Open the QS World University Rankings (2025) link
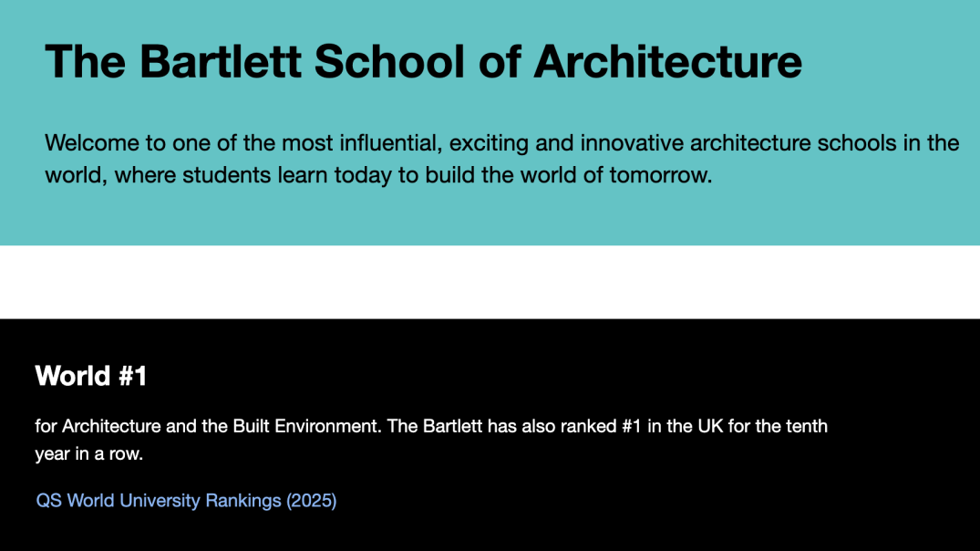Screen dimensions: 980x551 [x=186, y=500]
